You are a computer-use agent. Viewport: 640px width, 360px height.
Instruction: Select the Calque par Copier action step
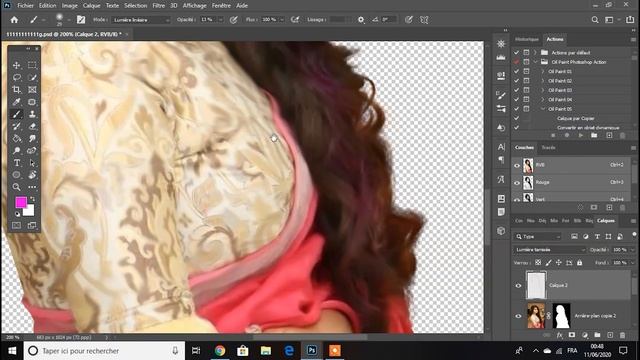pyautogui.click(x=576, y=118)
